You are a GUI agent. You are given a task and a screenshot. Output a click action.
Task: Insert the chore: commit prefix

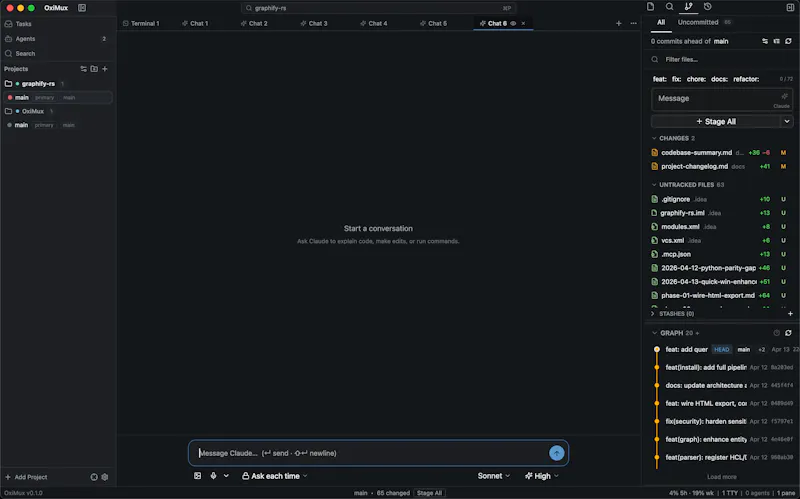[696, 79]
